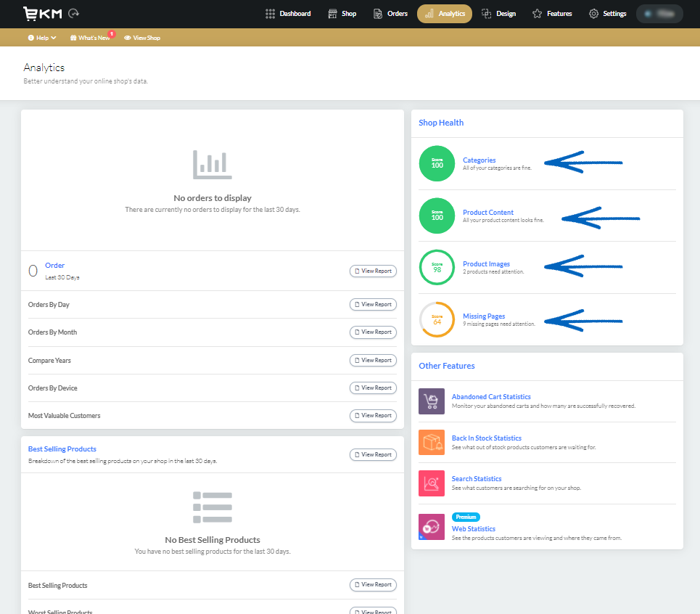This screenshot has height=614, width=700.
Task: Select the Search Statistics magnifier icon
Action: [x=432, y=483]
